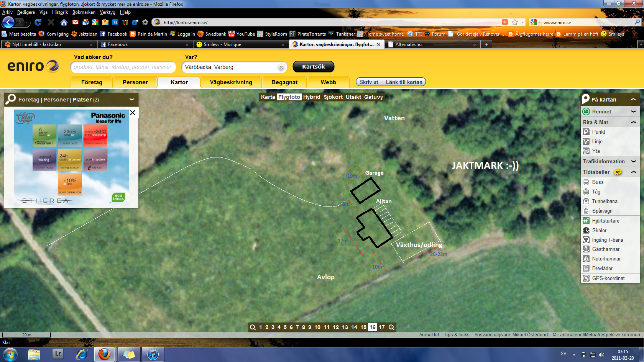
Task: Click the Punkt draw point icon
Action: (x=586, y=132)
